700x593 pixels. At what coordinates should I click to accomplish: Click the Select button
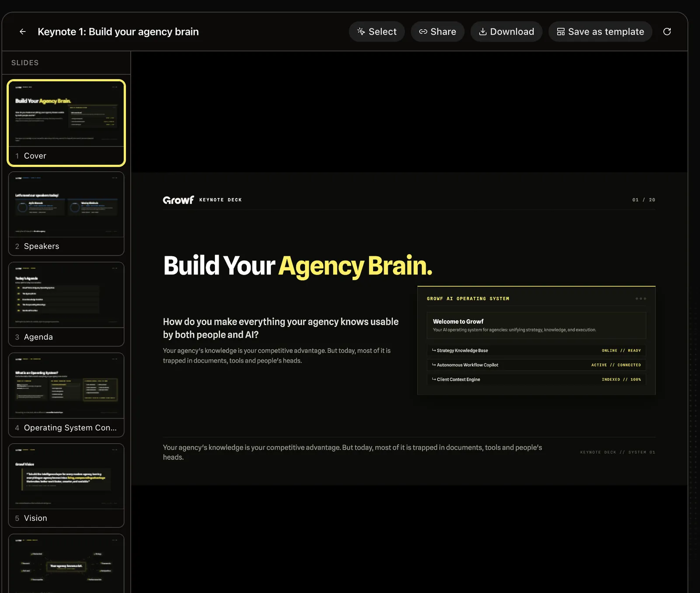coord(377,31)
